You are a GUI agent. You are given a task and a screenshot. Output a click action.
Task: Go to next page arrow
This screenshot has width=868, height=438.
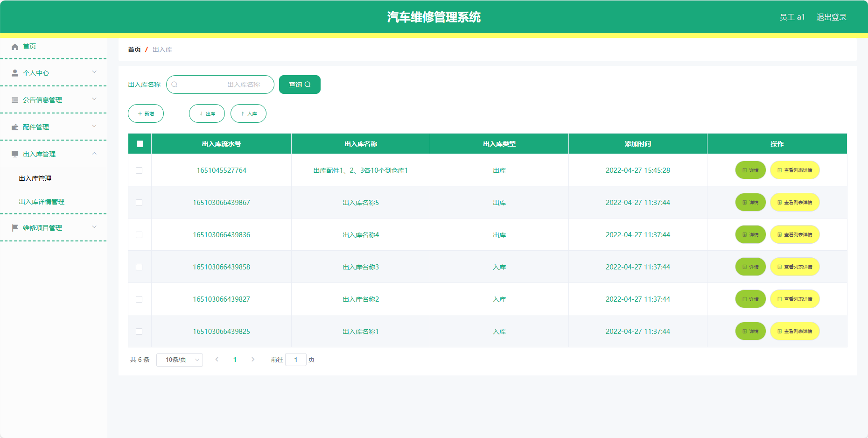253,360
